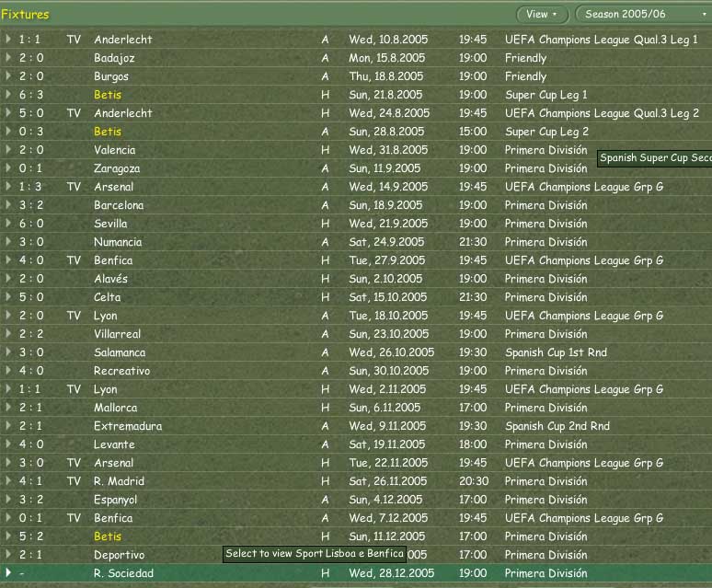Click the 20:30 kick-off time
Viewport: 712px width, 588px height.
474,481
